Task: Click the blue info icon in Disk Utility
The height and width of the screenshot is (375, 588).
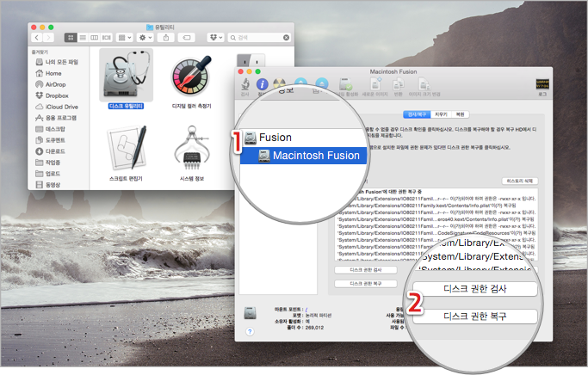Action: pos(262,84)
